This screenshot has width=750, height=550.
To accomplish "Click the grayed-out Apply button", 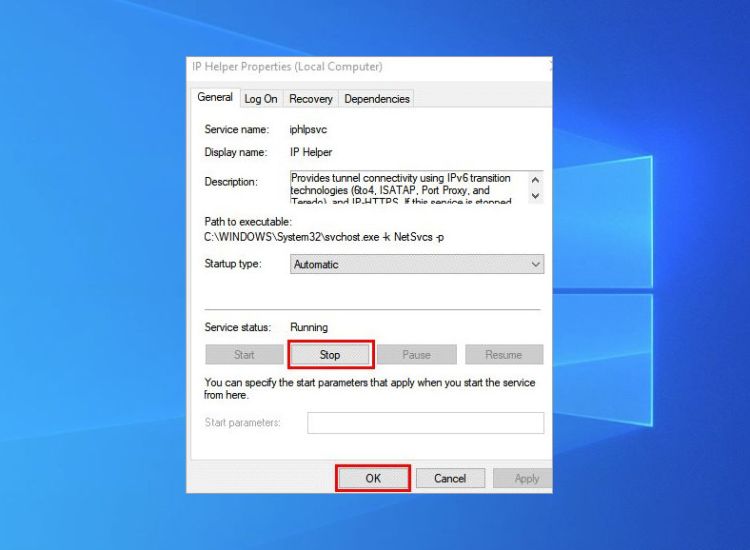I will pyautogui.click(x=526, y=479).
